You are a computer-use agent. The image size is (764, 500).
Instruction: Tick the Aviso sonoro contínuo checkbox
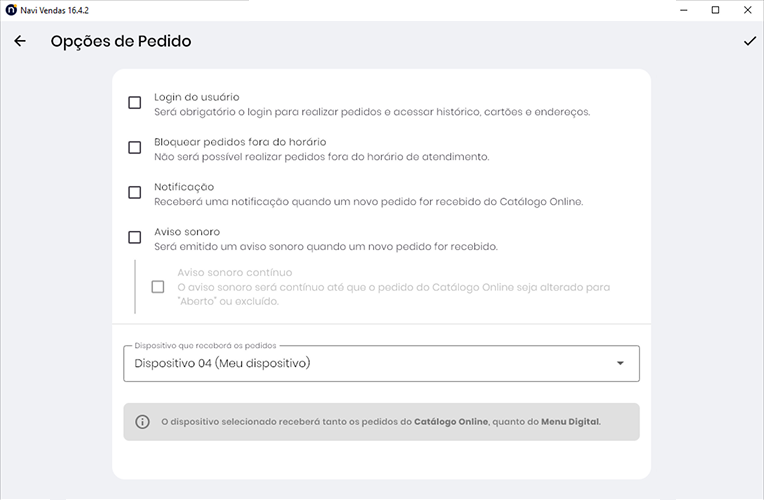click(x=158, y=287)
